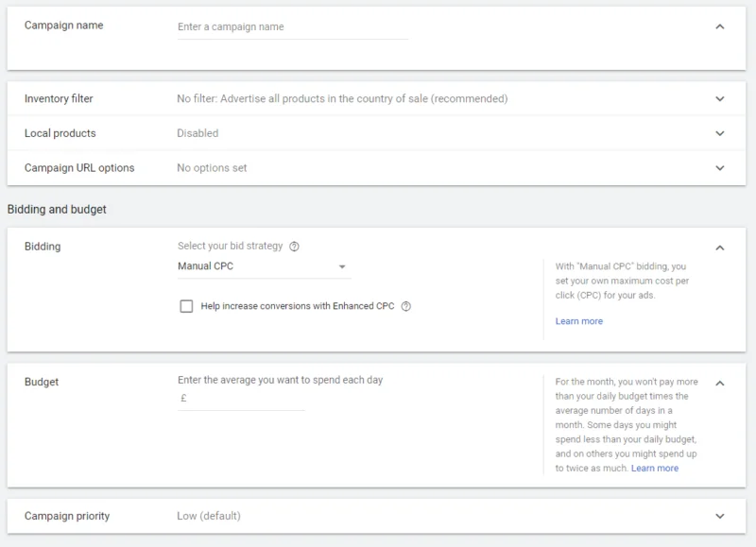Image resolution: width=756 pixels, height=547 pixels.
Task: Expand the Local products chevron
Action: (720, 133)
